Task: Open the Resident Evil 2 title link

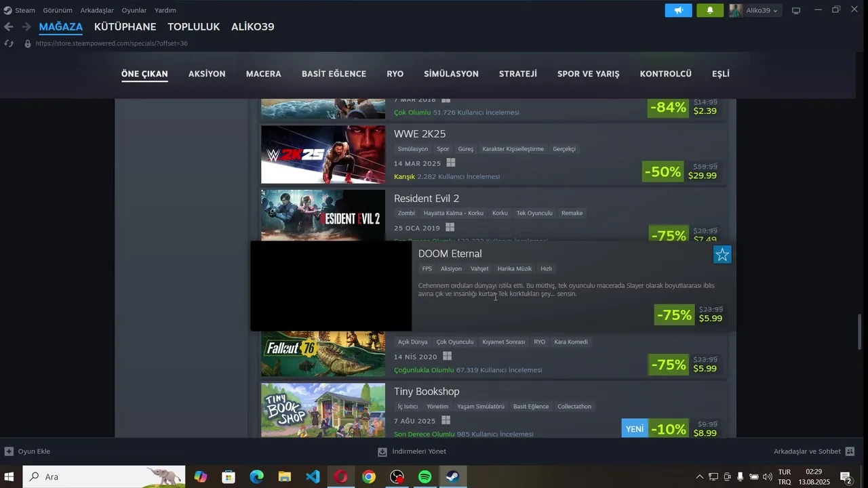Action: pos(427,199)
